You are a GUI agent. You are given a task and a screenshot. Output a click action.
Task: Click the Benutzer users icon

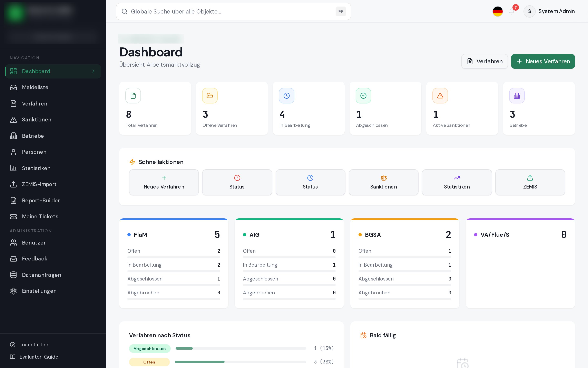(13, 243)
